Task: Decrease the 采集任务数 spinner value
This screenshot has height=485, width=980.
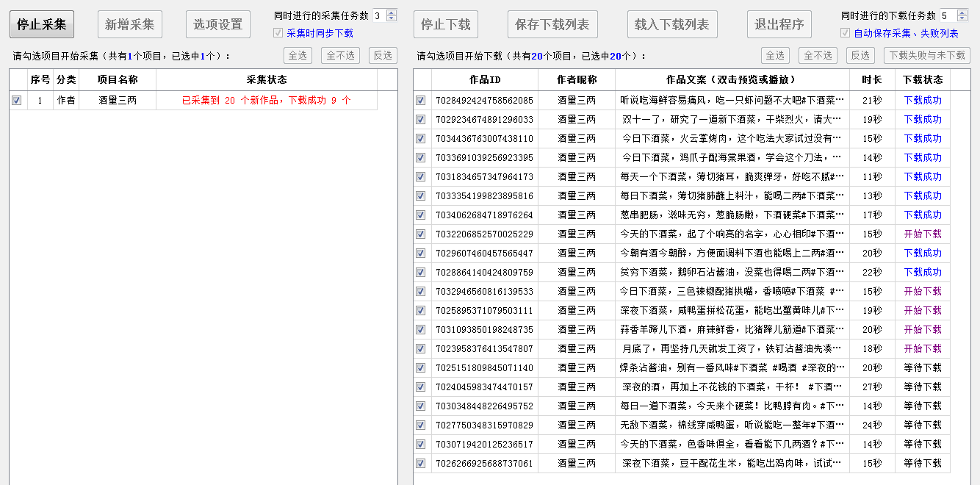Action: pyautogui.click(x=391, y=18)
